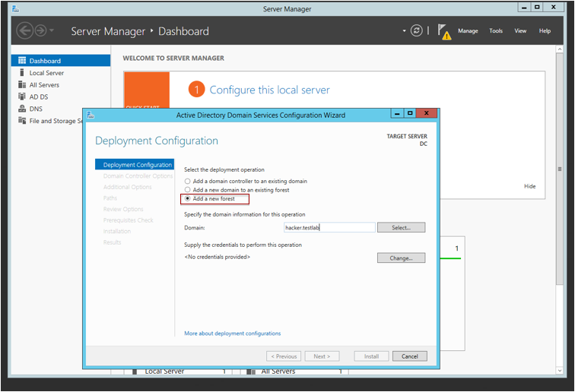Select the Add a new forest option

(x=210, y=198)
